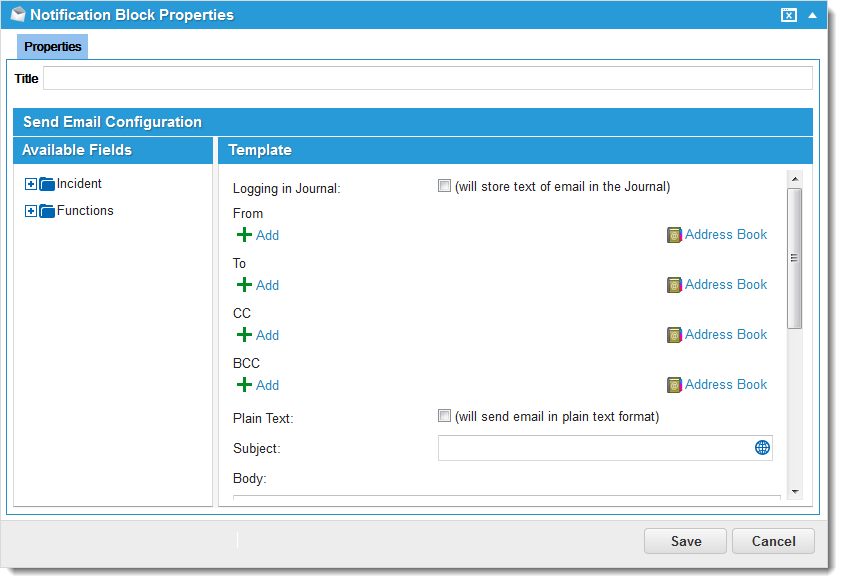The width and height of the screenshot is (843, 583).
Task: Expand the Incident tree node
Action: 30,184
